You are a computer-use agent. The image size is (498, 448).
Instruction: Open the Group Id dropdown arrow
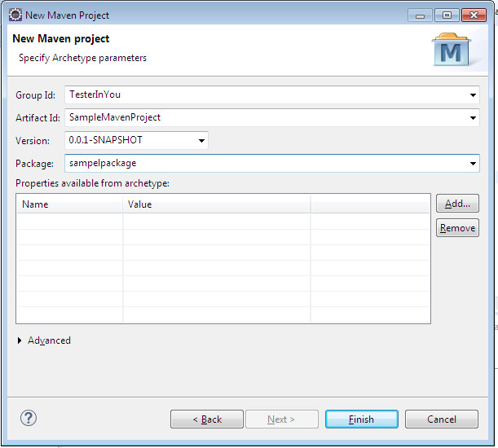[x=473, y=95]
